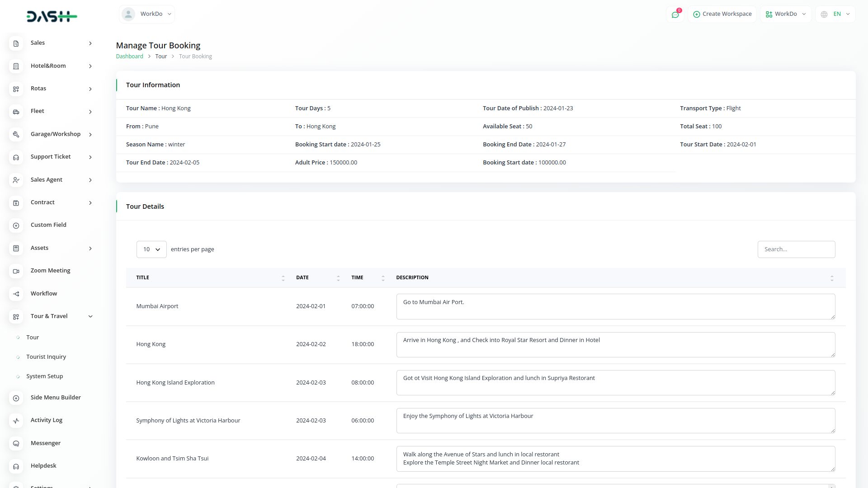The width and height of the screenshot is (868, 488).
Task: Click the Fleet car icon in sidebar
Action: pyautogui.click(x=16, y=112)
